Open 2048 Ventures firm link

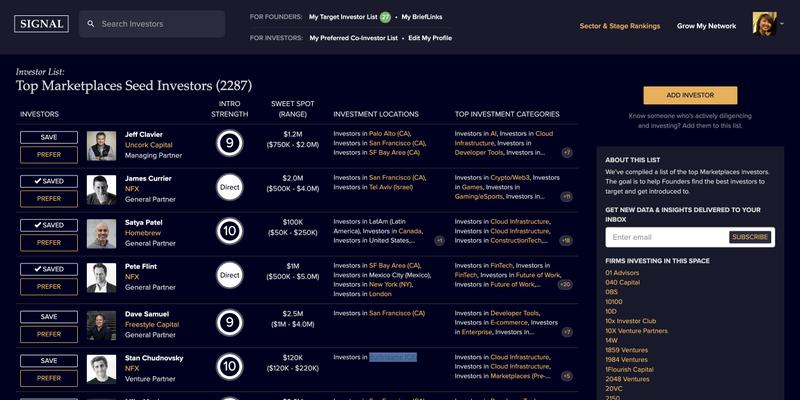(x=627, y=379)
